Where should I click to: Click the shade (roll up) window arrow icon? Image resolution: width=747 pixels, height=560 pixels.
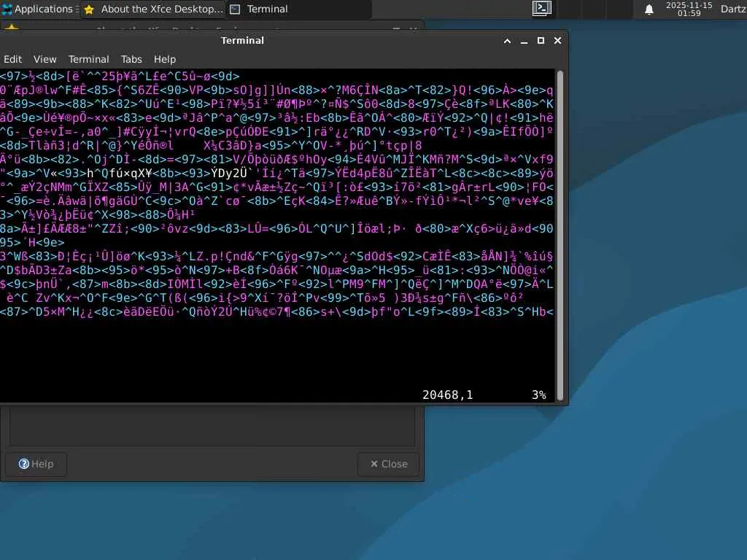point(508,41)
